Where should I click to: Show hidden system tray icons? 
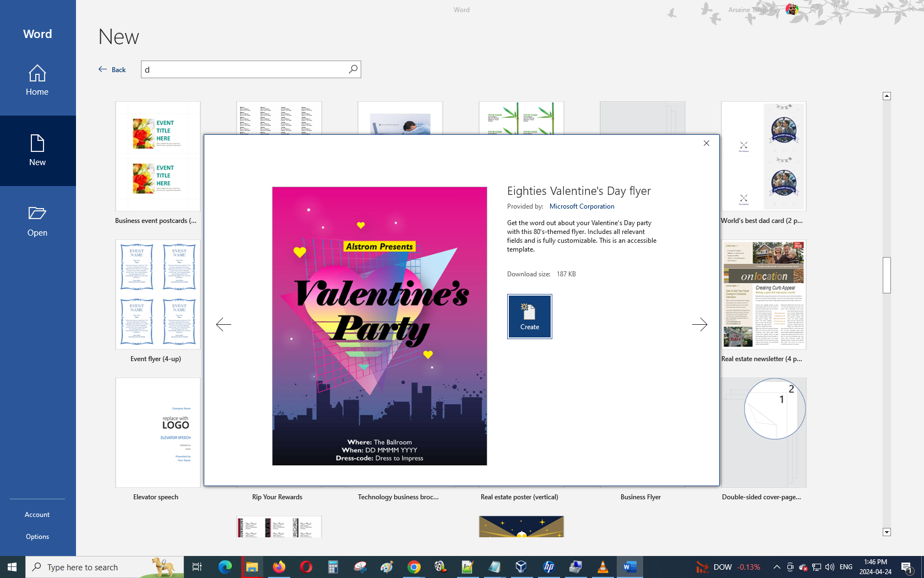click(x=776, y=567)
